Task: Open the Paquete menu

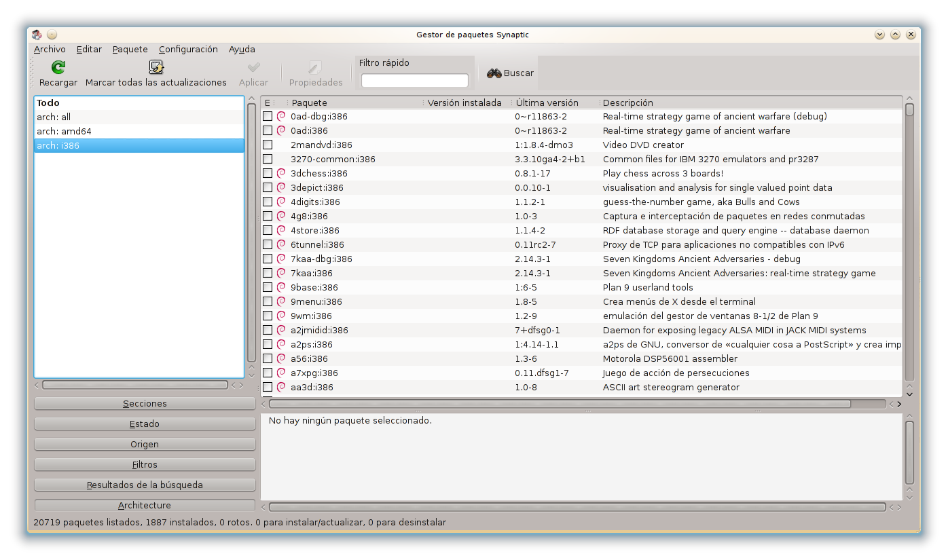Action: tap(130, 49)
